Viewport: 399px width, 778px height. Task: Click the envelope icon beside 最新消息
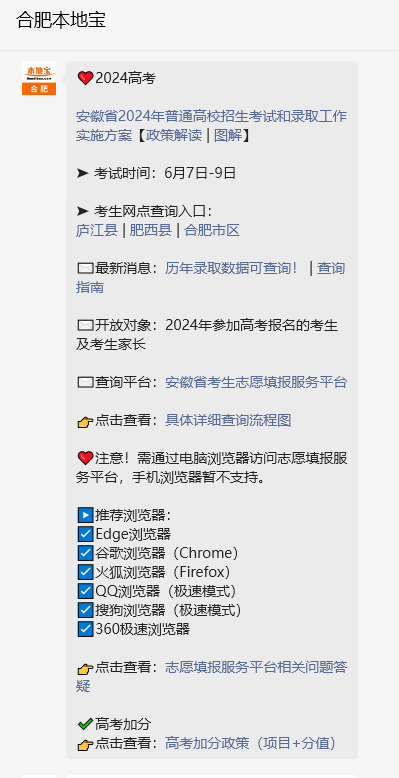click(x=85, y=269)
